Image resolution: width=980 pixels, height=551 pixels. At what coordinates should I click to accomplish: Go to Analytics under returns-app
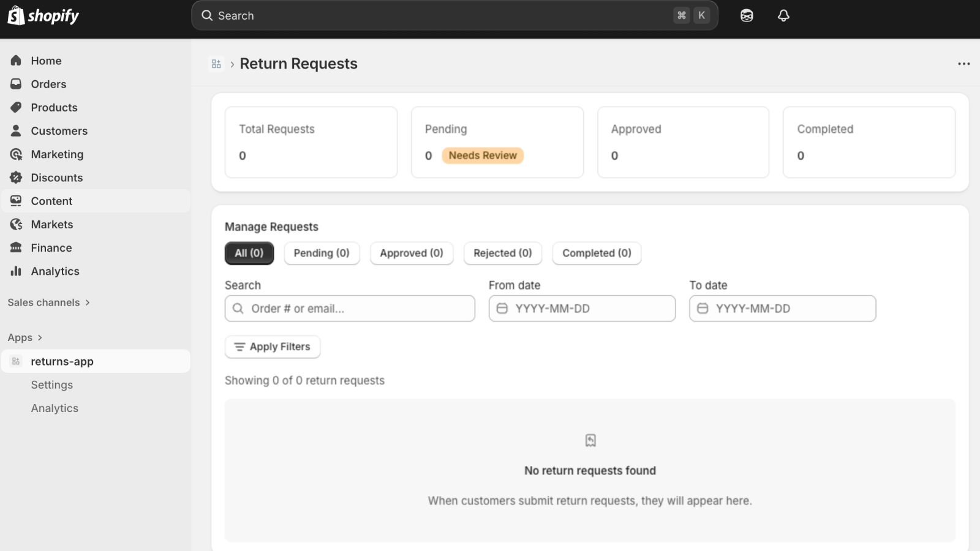tap(55, 408)
